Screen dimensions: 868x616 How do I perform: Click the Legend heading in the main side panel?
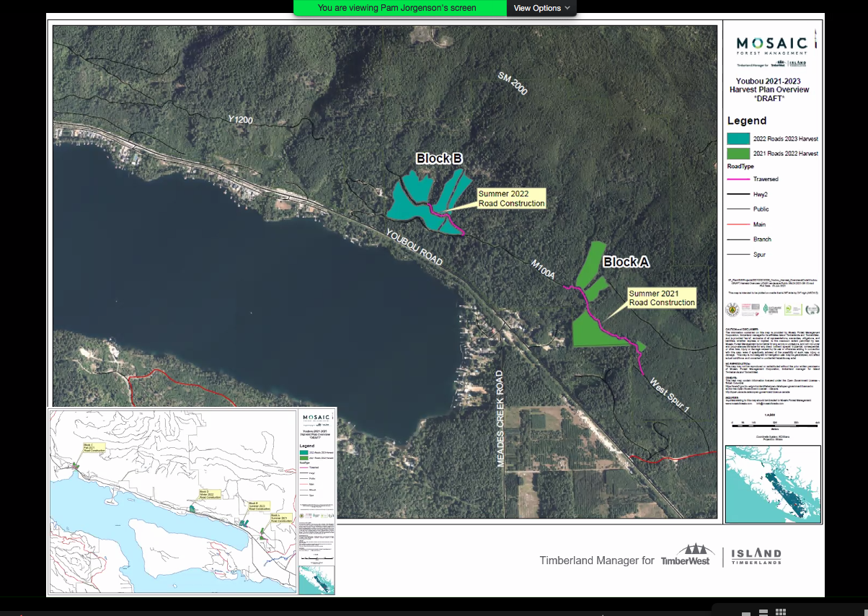coord(746,121)
